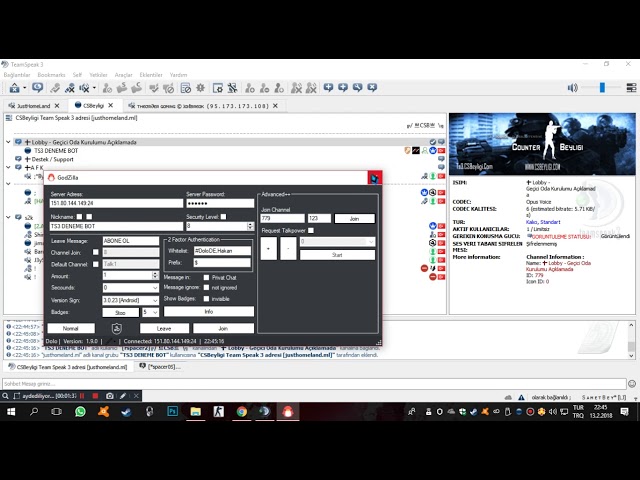Screen dimensions: 640x480
Task: Click the Server Adress input field
Action: click(116, 203)
